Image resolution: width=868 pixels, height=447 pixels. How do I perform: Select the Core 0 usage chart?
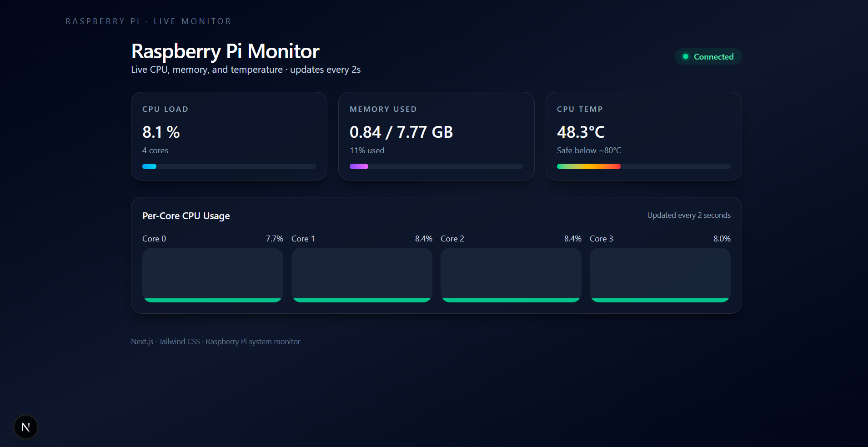click(x=212, y=275)
